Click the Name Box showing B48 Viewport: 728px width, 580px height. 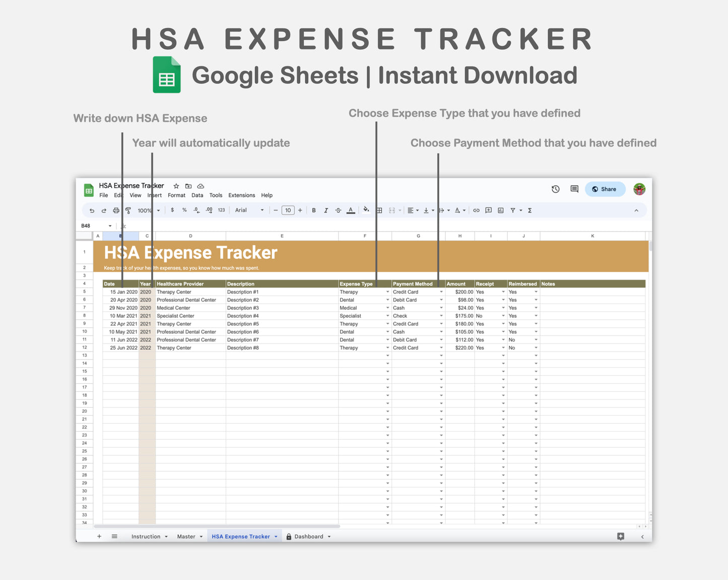click(x=92, y=226)
